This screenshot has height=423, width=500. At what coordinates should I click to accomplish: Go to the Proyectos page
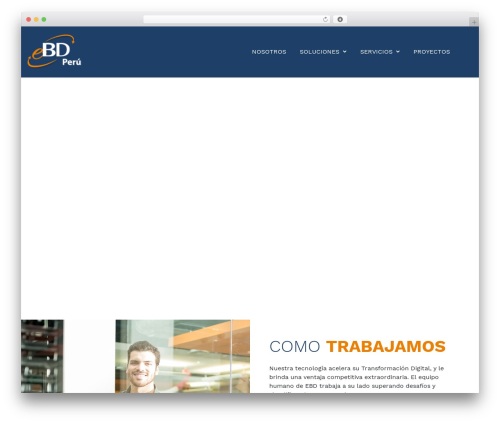432,52
